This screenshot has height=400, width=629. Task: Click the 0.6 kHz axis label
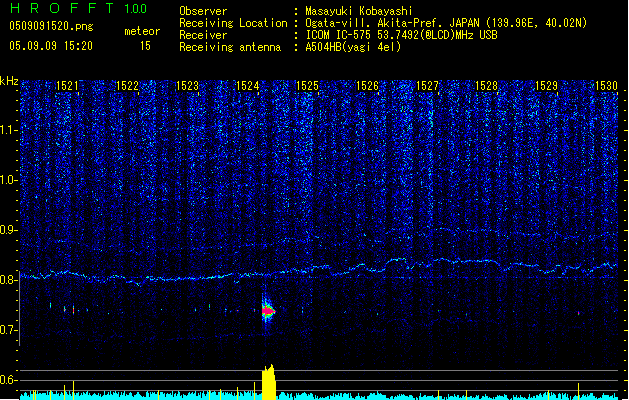click(9, 380)
